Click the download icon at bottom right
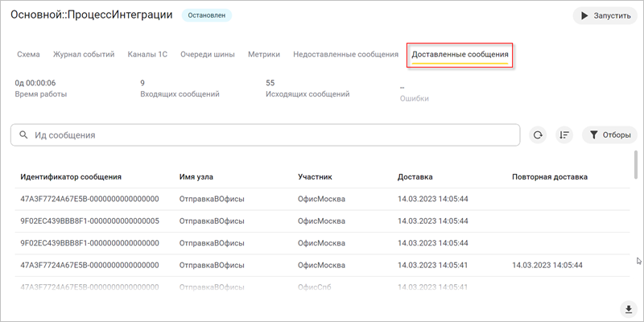The image size is (644, 322). pos(627,309)
